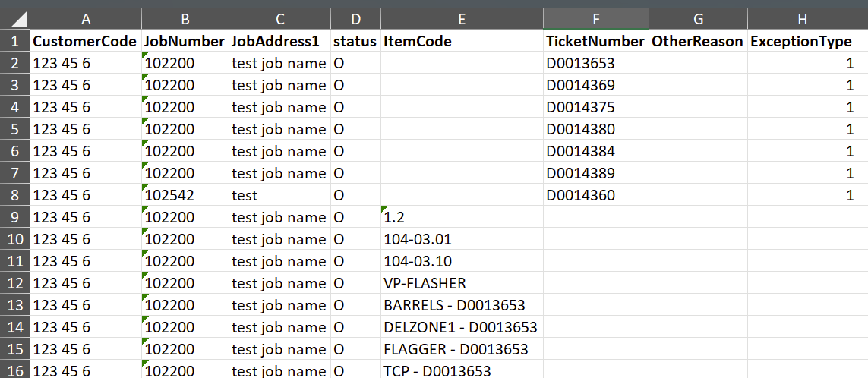Click the CustomerCode header cell
The image size is (868, 378).
pyautogui.click(x=86, y=41)
